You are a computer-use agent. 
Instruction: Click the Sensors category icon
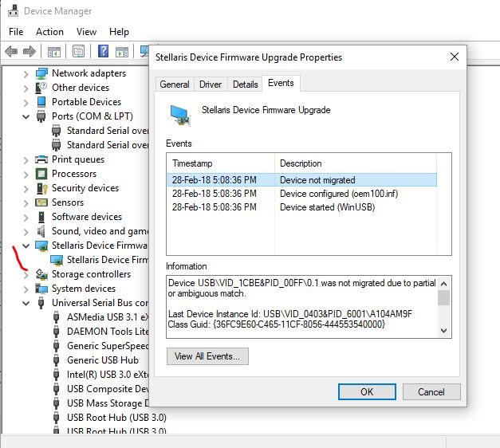coord(41,202)
